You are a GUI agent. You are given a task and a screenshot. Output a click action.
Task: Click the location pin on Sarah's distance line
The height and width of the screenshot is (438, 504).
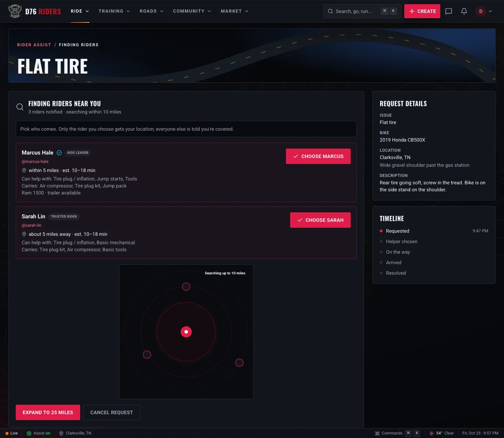point(24,234)
